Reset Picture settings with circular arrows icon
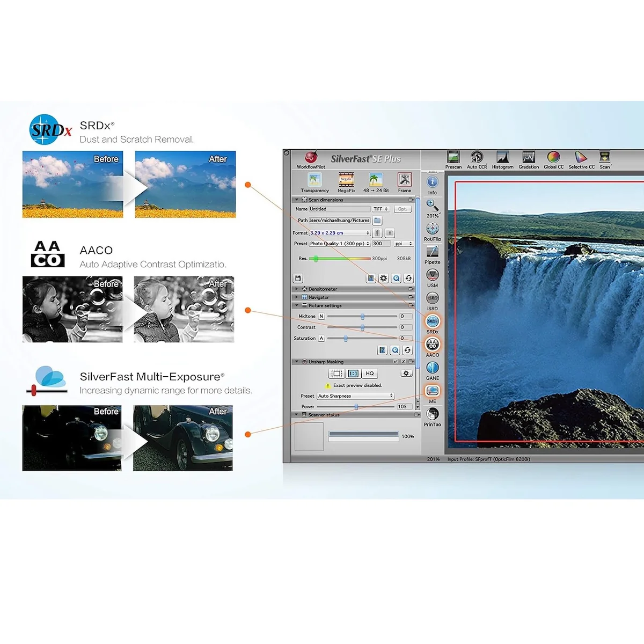The width and height of the screenshot is (644, 644). [x=407, y=350]
